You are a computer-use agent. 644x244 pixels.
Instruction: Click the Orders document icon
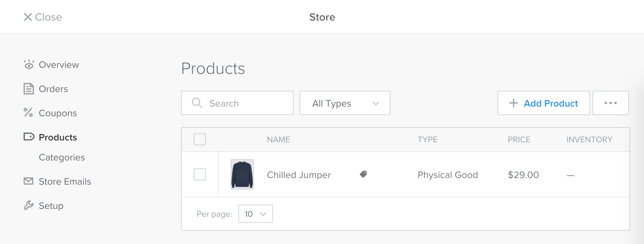[29, 89]
